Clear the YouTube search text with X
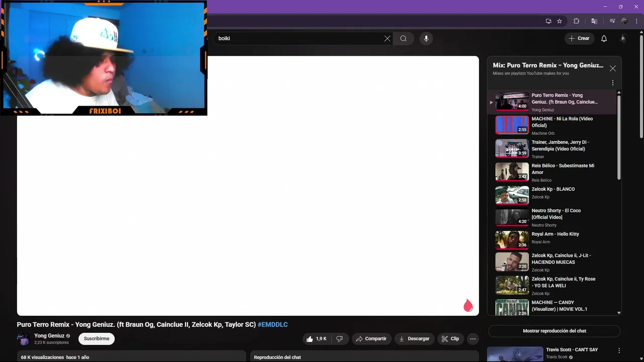Image resolution: width=644 pixels, height=362 pixels. [x=387, y=38]
